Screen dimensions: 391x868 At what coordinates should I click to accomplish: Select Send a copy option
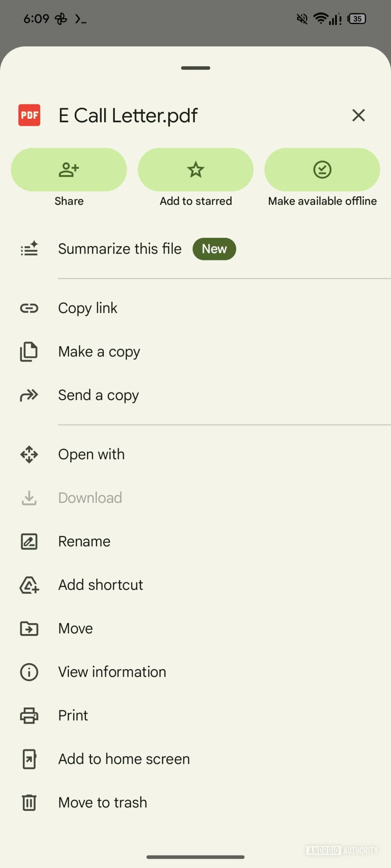pos(98,395)
